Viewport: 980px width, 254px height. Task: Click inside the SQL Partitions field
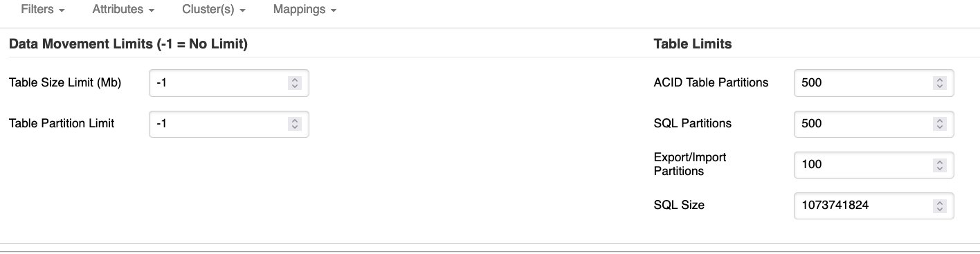pos(874,124)
